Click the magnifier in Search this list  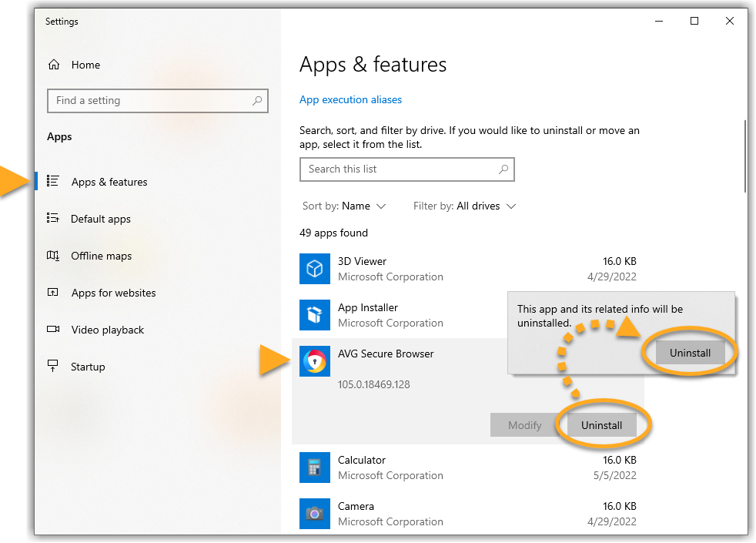tap(503, 169)
